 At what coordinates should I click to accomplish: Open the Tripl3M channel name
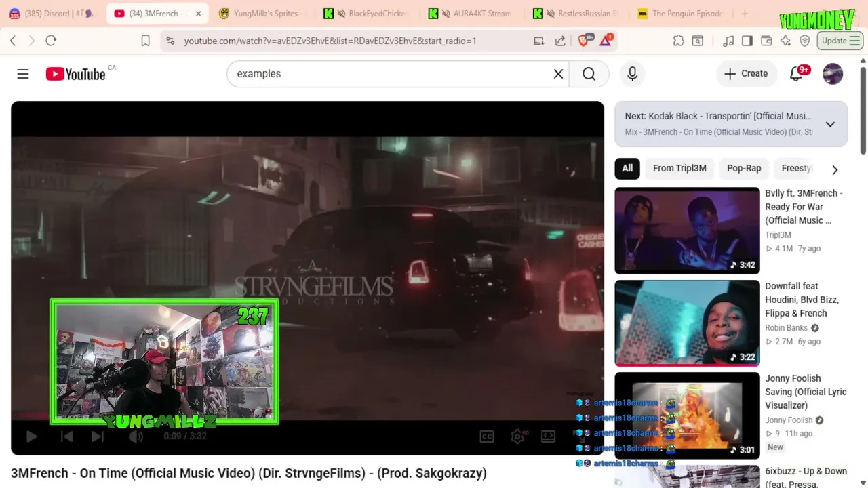tap(778, 235)
